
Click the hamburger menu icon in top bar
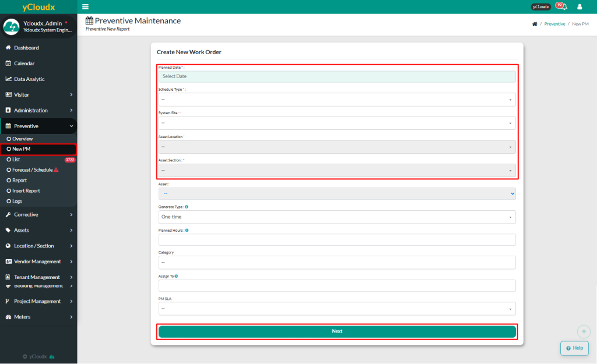[86, 7]
